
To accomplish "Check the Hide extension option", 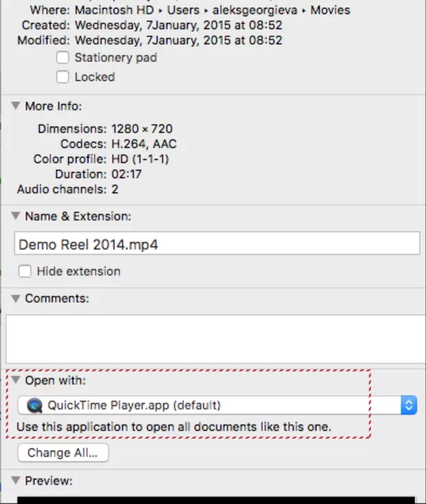I will [25, 271].
